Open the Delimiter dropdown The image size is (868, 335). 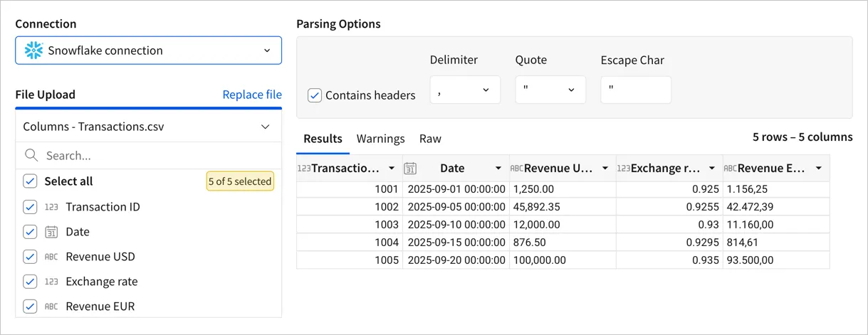[x=465, y=90]
